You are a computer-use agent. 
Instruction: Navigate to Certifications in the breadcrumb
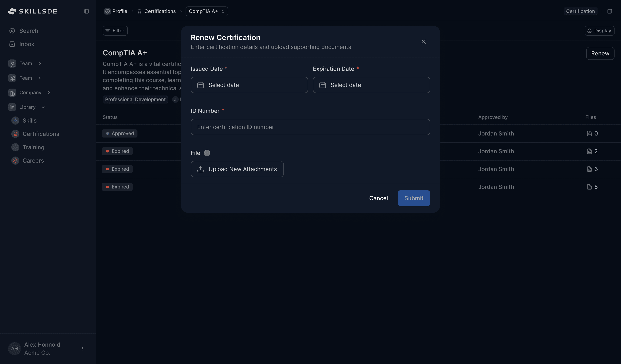tap(160, 11)
